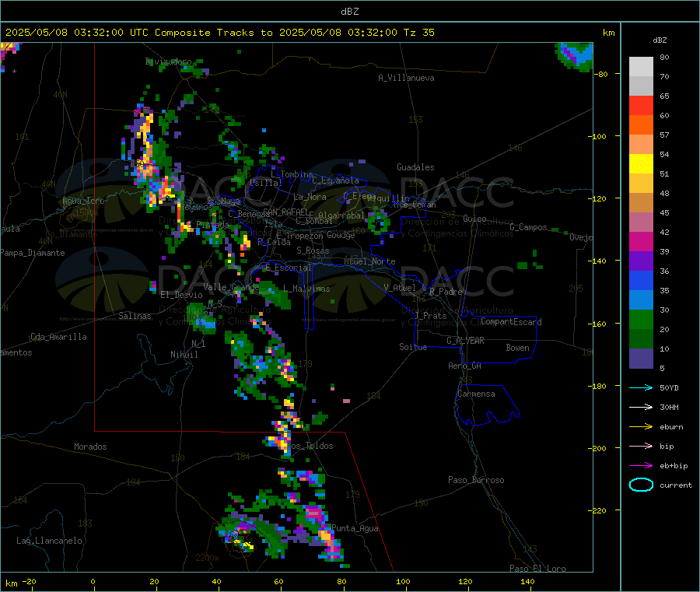This screenshot has width=700, height=592.
Task: Click the 'V_Atuel' map label
Action: pos(400,288)
